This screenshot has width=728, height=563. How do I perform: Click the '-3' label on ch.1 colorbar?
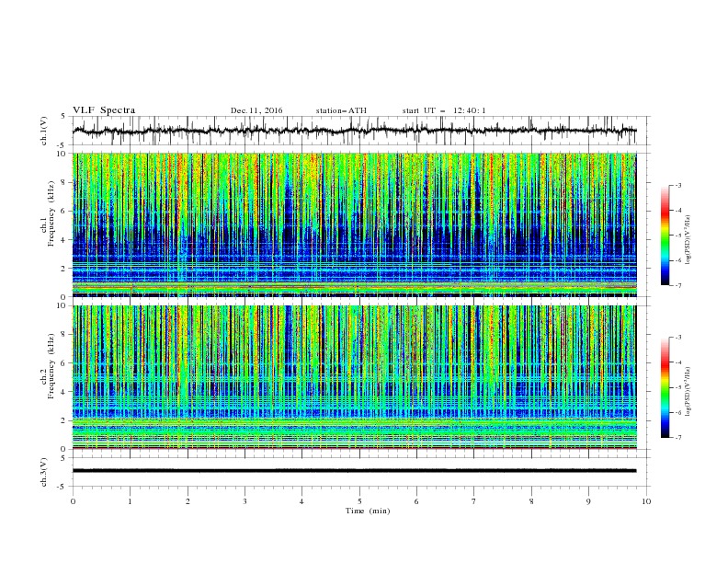click(x=677, y=185)
